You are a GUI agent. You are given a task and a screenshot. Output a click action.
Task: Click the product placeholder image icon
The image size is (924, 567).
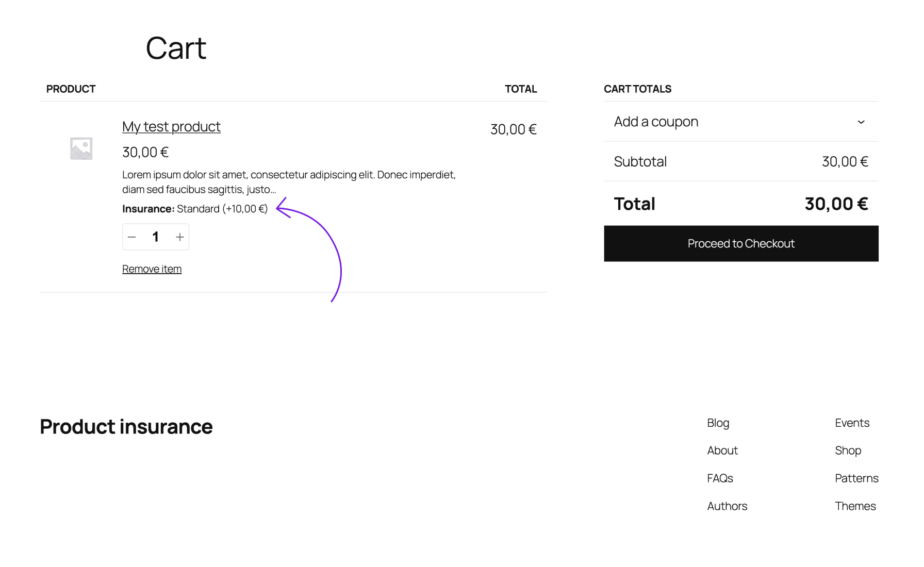pyautogui.click(x=81, y=148)
